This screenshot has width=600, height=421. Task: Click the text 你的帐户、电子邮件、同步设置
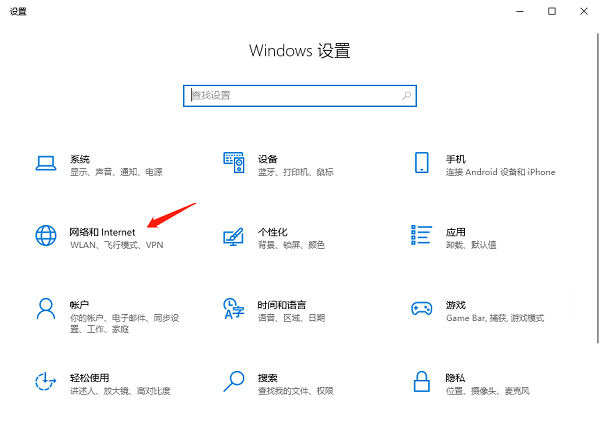coord(124,323)
